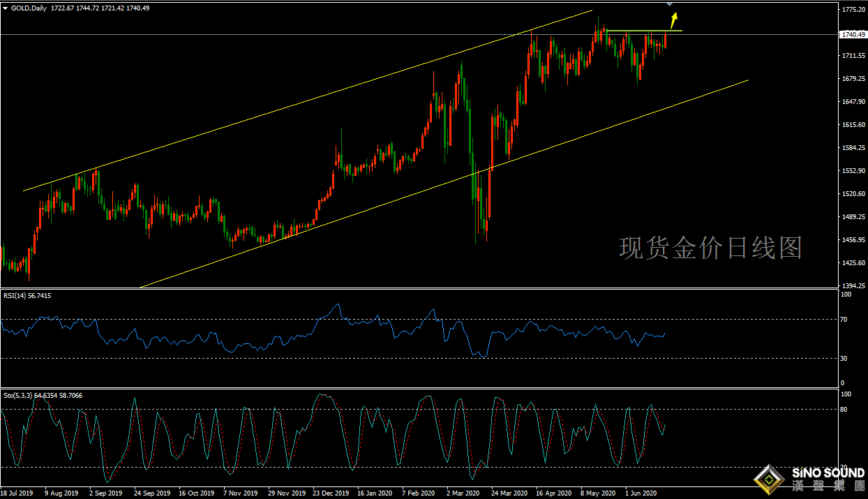Screen dimensions: 868x499
Task: Select the GOLD,Daily symbol title
Action: 29,8
